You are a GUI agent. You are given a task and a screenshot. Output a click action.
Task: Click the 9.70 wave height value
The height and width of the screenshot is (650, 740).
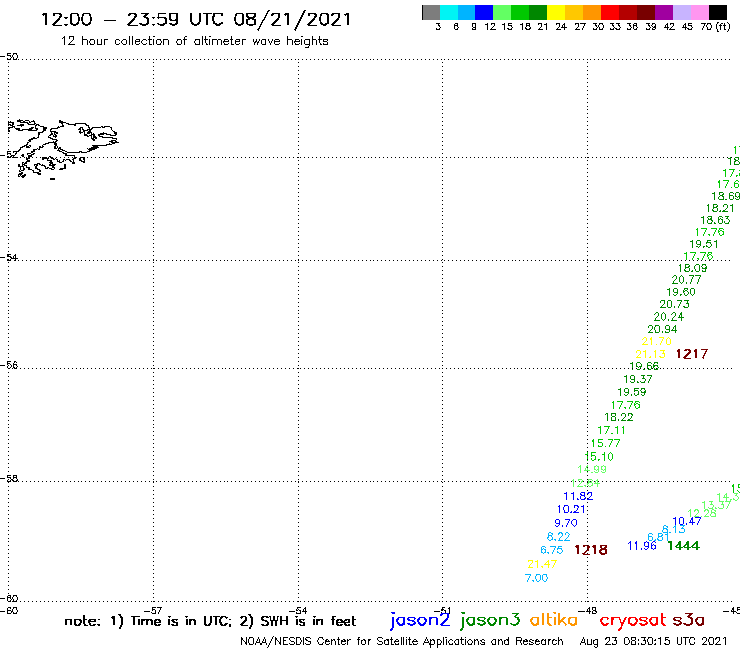(566, 523)
